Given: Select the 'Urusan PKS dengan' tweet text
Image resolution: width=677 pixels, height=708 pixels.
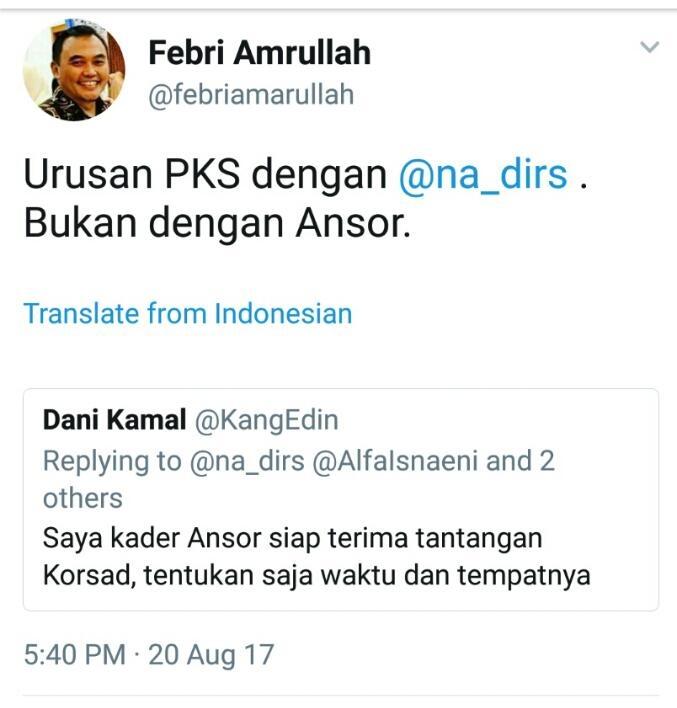Looking at the screenshot, I should point(205,174).
